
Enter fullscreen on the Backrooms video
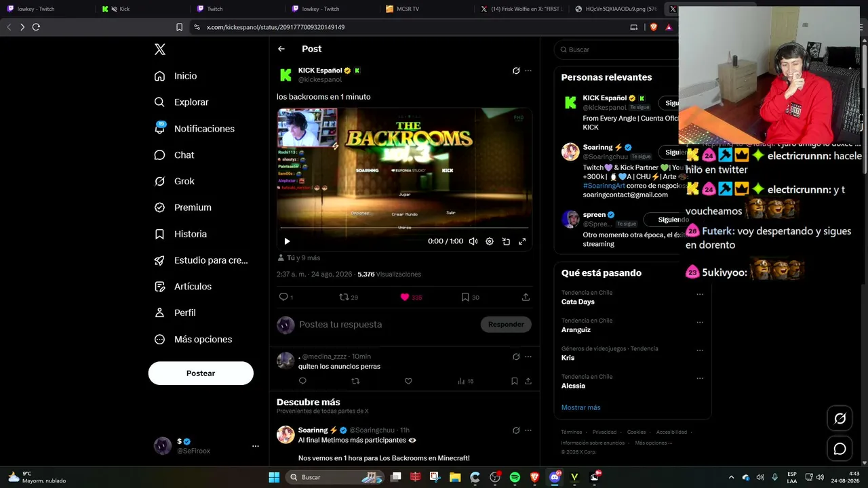point(522,241)
